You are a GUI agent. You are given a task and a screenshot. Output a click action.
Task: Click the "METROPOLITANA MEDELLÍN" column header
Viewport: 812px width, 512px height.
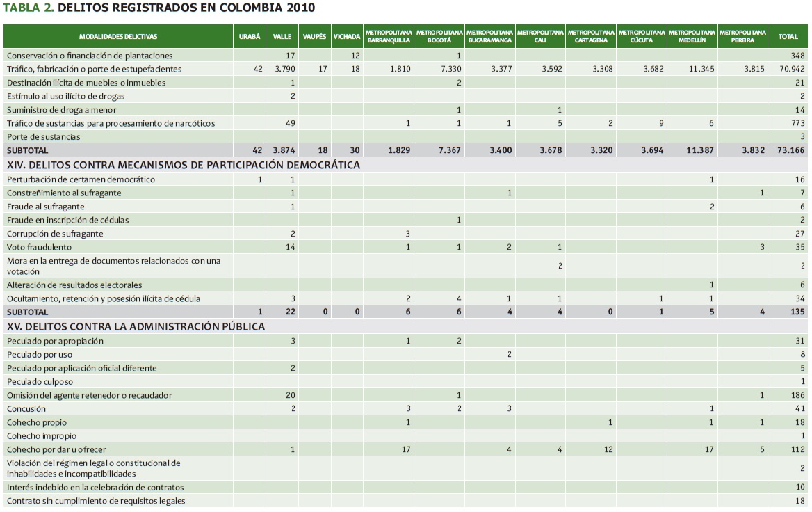click(692, 36)
